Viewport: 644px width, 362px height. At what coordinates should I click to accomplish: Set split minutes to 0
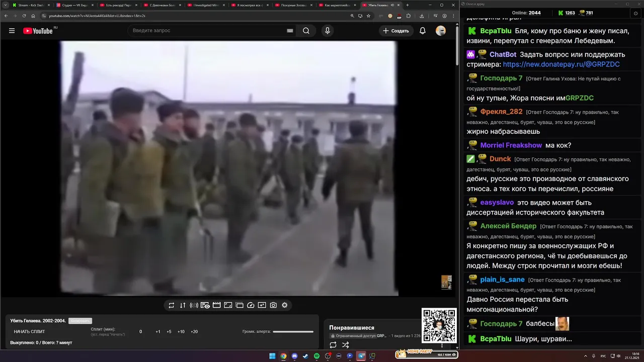point(140,332)
